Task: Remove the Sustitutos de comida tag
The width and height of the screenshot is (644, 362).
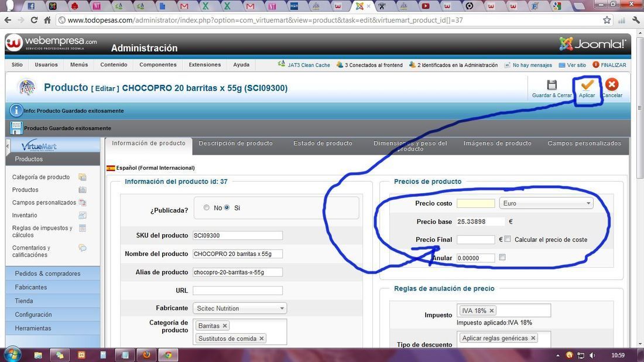Action: (261, 339)
